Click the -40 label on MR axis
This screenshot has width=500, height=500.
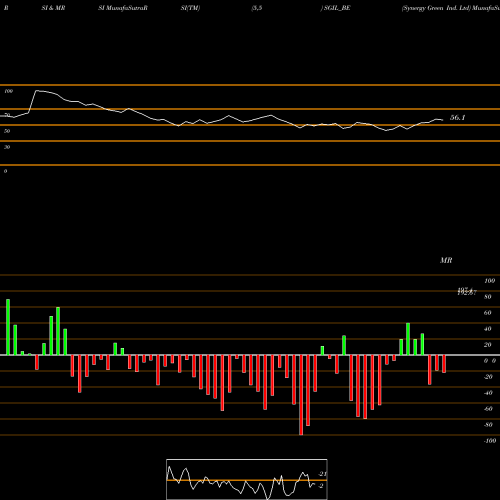[x=488, y=393]
